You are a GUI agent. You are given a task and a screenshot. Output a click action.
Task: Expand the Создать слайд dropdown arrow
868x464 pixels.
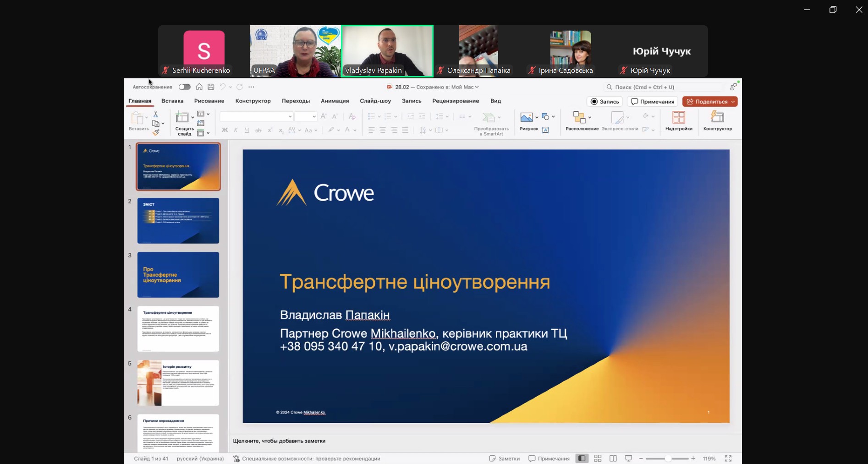point(192,118)
